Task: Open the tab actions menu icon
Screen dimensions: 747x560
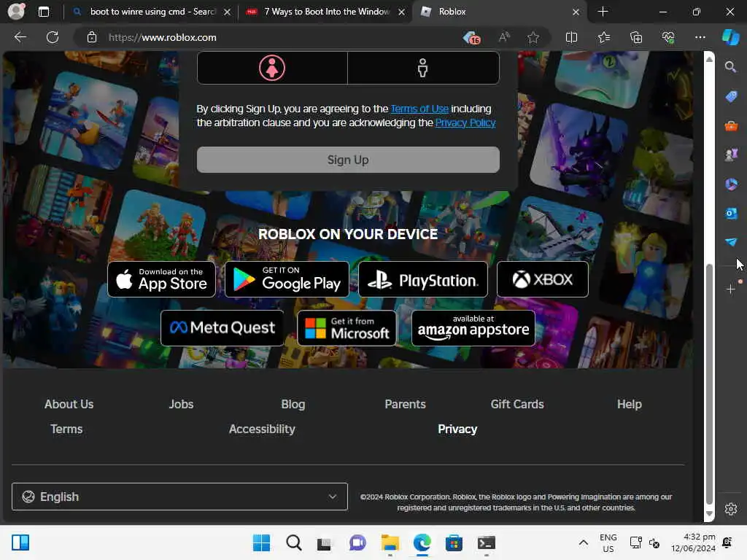Action: tap(43, 12)
